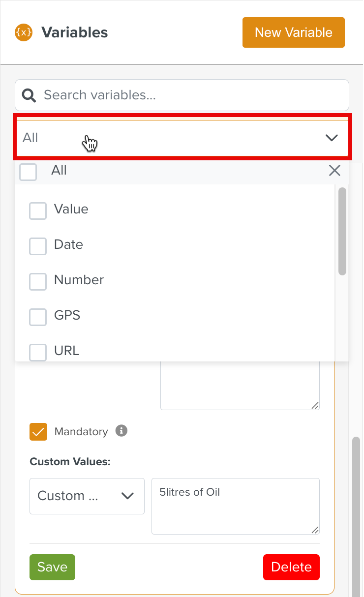Click the info icon beside Mandatory
Screen dimensions: 364x597
121,431
